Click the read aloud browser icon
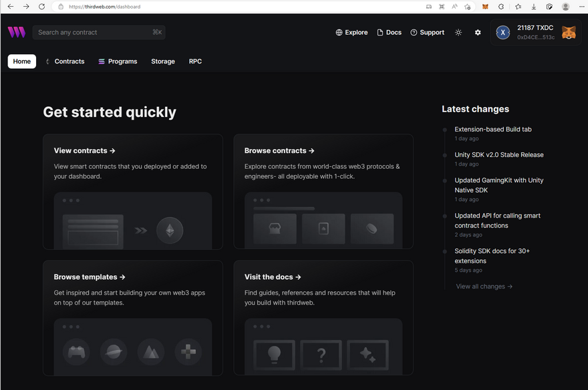Screen dimensions: 588x390 click(454, 7)
